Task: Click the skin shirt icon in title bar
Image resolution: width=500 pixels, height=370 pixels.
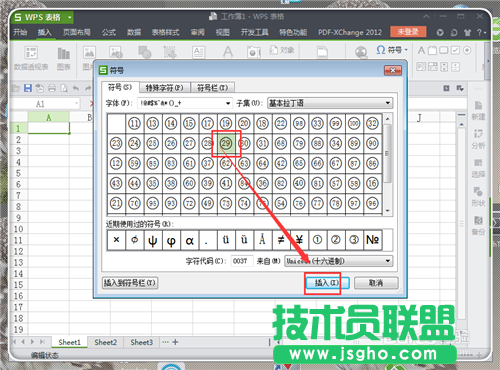Action: tap(467, 32)
